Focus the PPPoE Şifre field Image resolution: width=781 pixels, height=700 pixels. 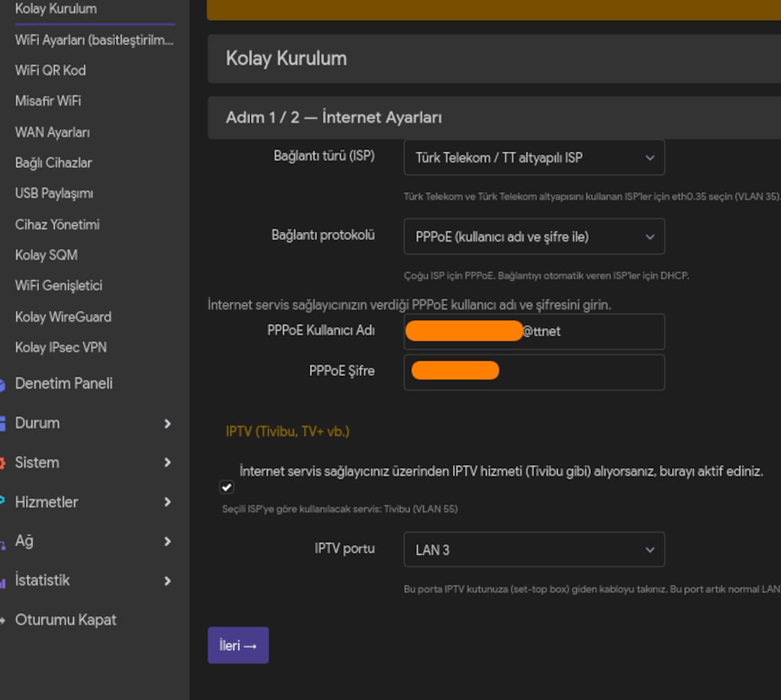click(x=534, y=371)
